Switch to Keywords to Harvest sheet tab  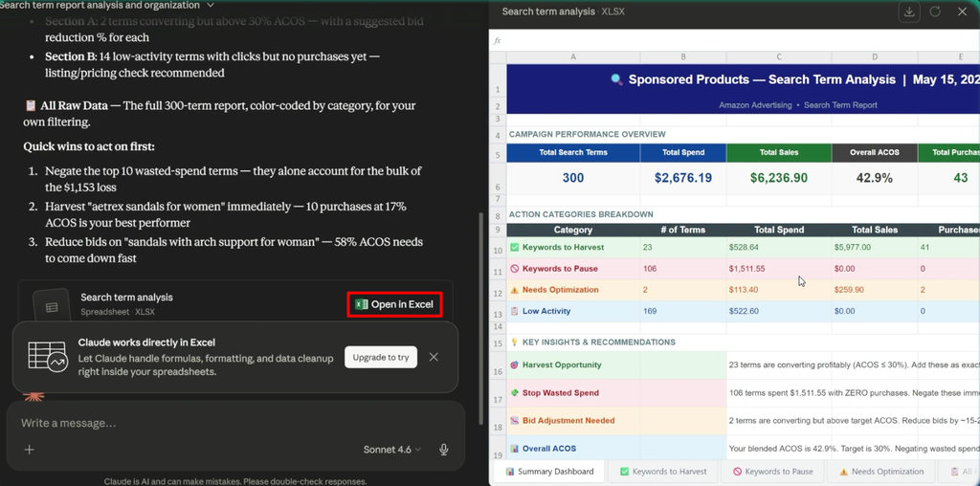662,472
